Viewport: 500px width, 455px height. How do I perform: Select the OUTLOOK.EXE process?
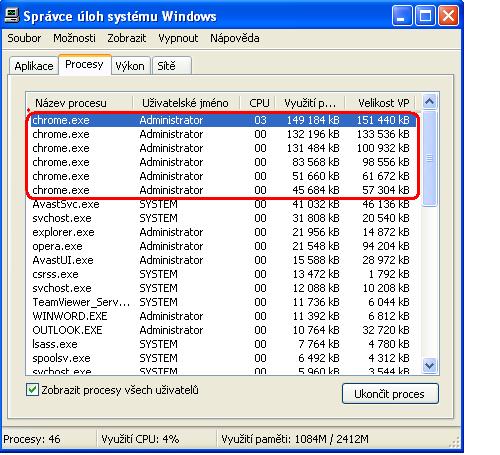tap(223, 330)
